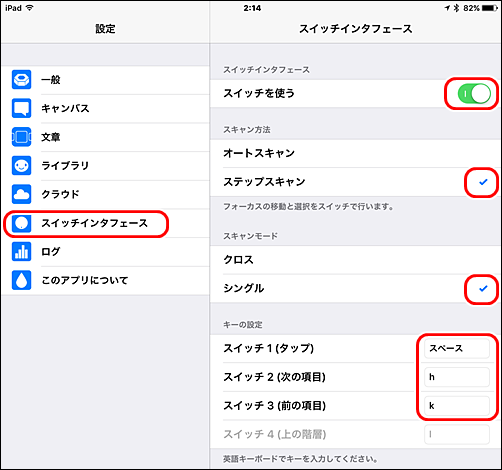This screenshot has height=470, width=502.
Task: Select クロス scan mode
Action: (x=356, y=260)
